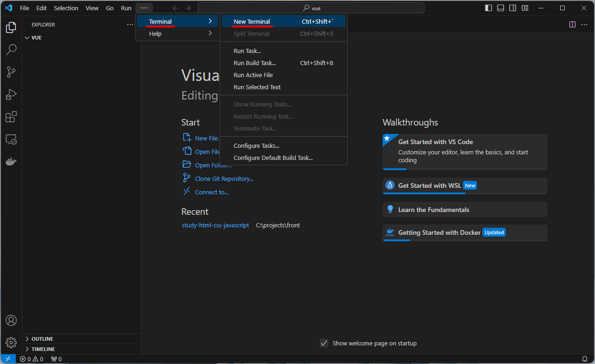Image resolution: width=595 pixels, height=364 pixels.
Task: Click the overflow menu ellipsis in menu bar
Action: [x=144, y=8]
